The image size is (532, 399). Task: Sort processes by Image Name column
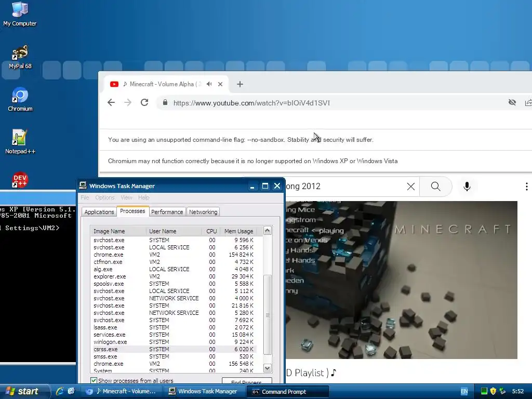[118, 231]
